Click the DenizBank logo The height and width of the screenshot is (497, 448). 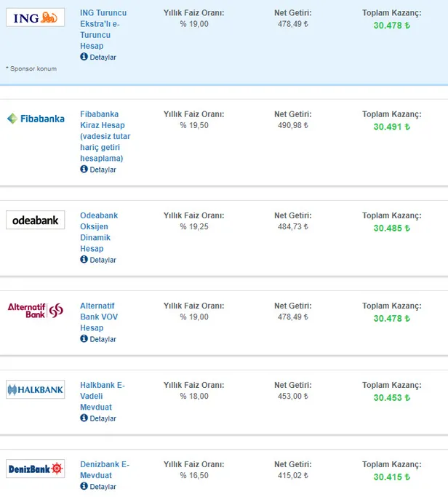click(35, 469)
